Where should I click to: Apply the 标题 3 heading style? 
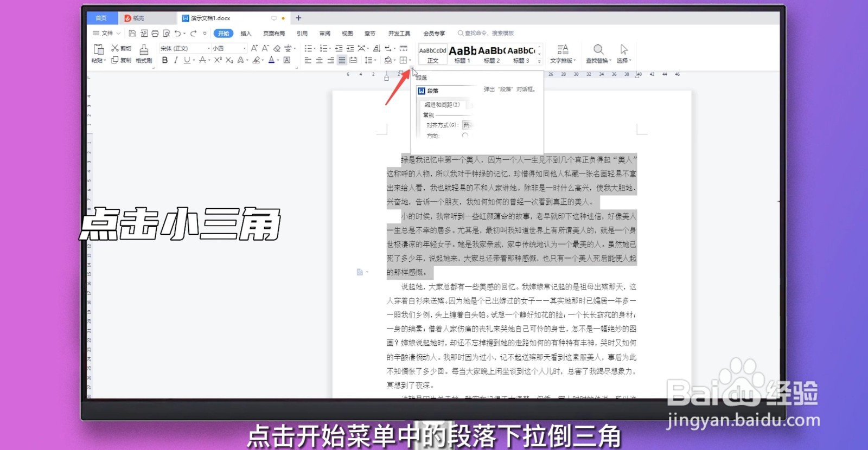pyautogui.click(x=521, y=54)
